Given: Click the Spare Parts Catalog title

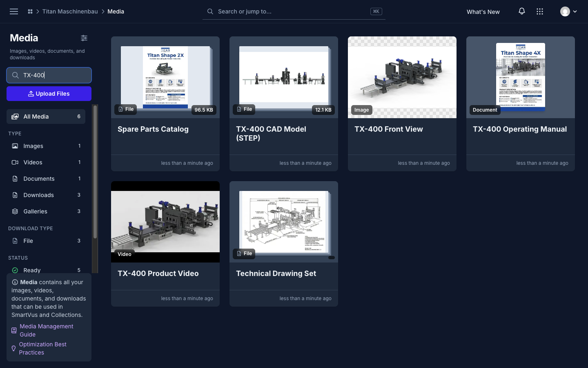Looking at the screenshot, I should (153, 129).
